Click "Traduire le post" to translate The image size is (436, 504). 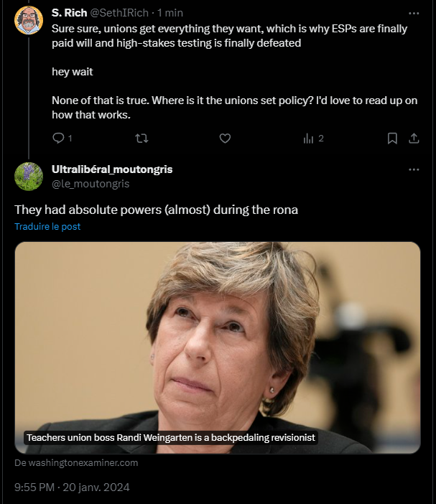coord(47,227)
